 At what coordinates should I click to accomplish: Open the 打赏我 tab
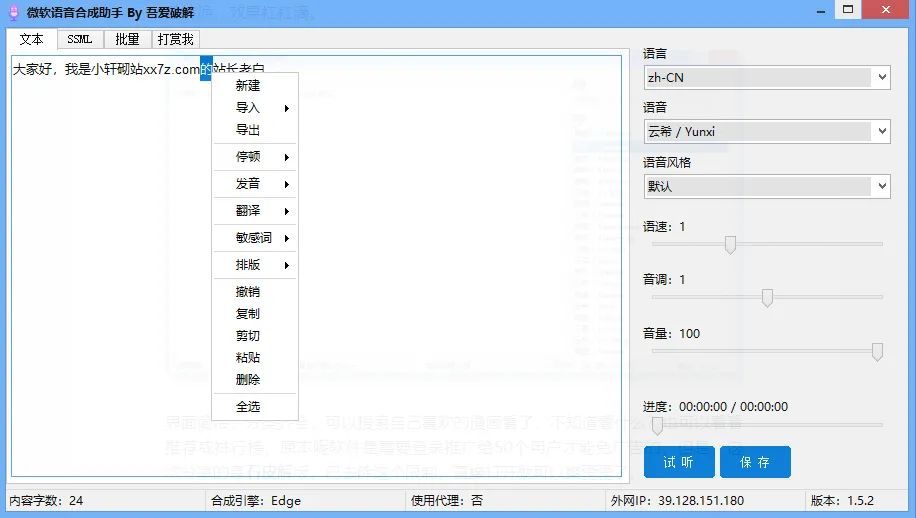[175, 39]
